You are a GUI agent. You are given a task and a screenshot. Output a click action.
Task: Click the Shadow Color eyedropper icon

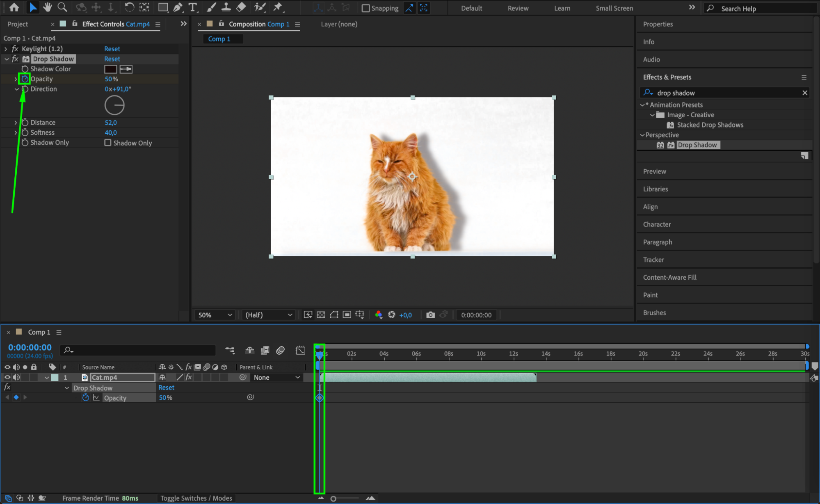coord(126,69)
